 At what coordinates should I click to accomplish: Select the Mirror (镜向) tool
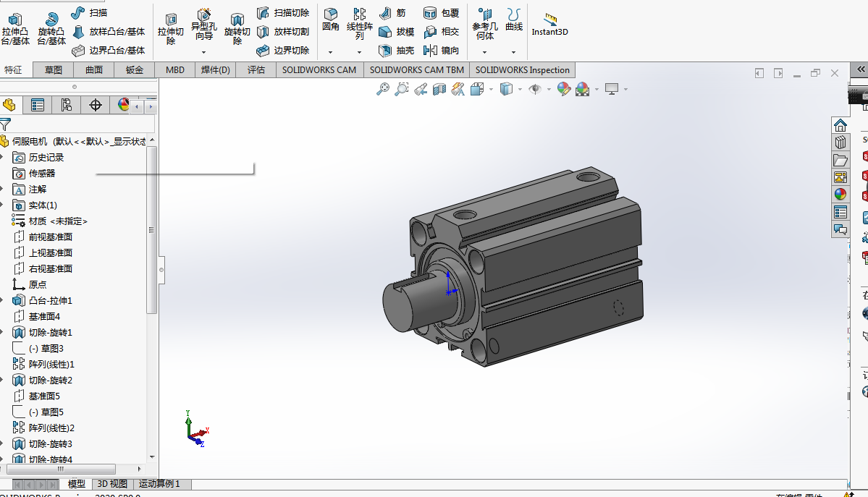click(441, 51)
